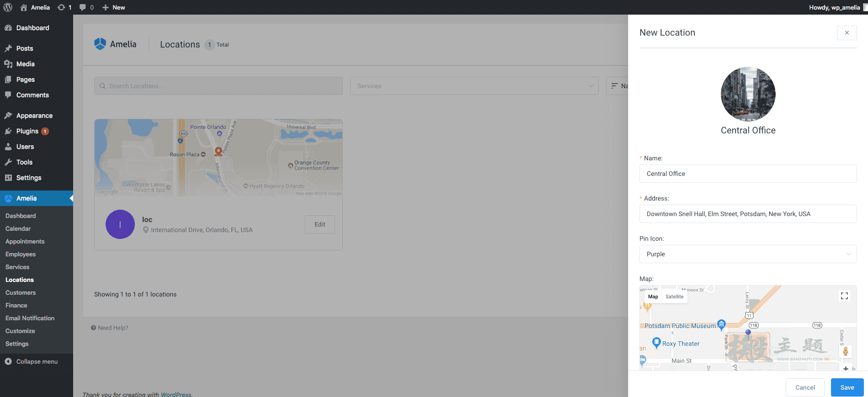The height and width of the screenshot is (397, 868).
Task: Click the Plugins update count badge
Action: 45,132
